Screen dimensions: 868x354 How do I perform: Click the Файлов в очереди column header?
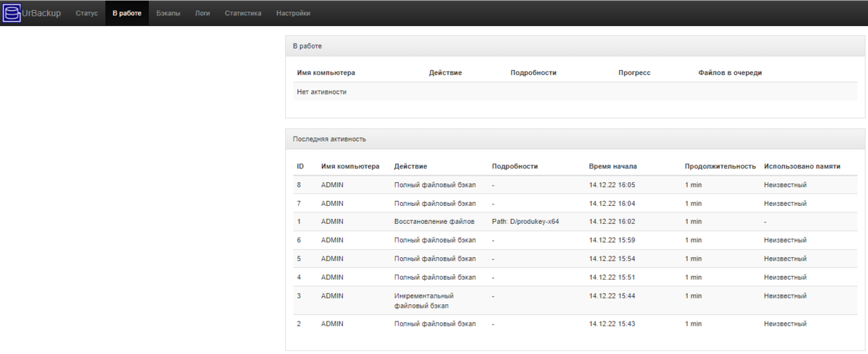coord(730,73)
